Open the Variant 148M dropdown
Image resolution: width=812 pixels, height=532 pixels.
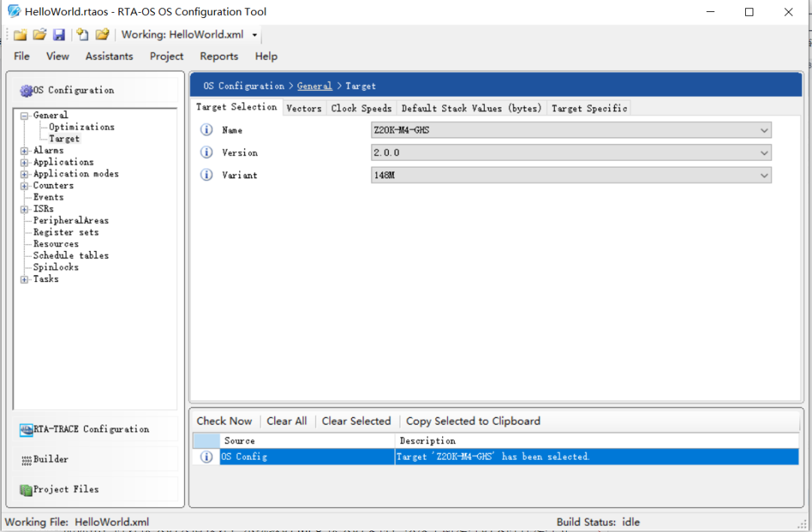571,175
